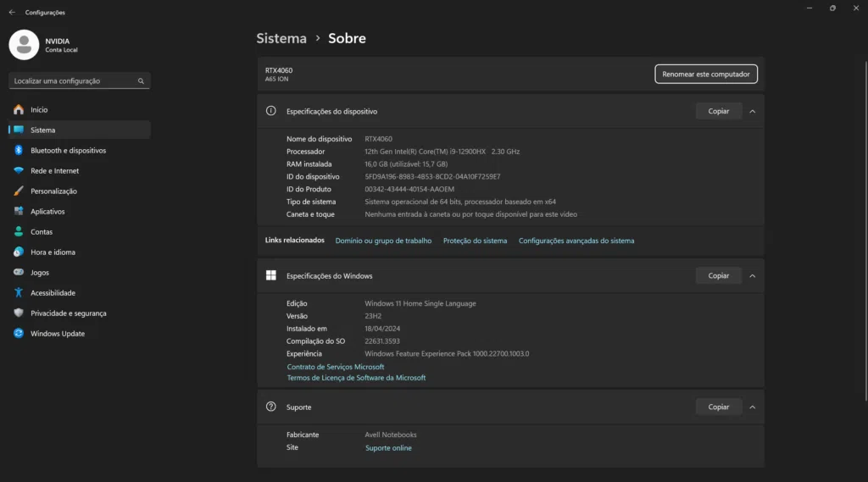The width and height of the screenshot is (868, 482).
Task: Click the Início home icon in sidebar
Action: tap(19, 110)
